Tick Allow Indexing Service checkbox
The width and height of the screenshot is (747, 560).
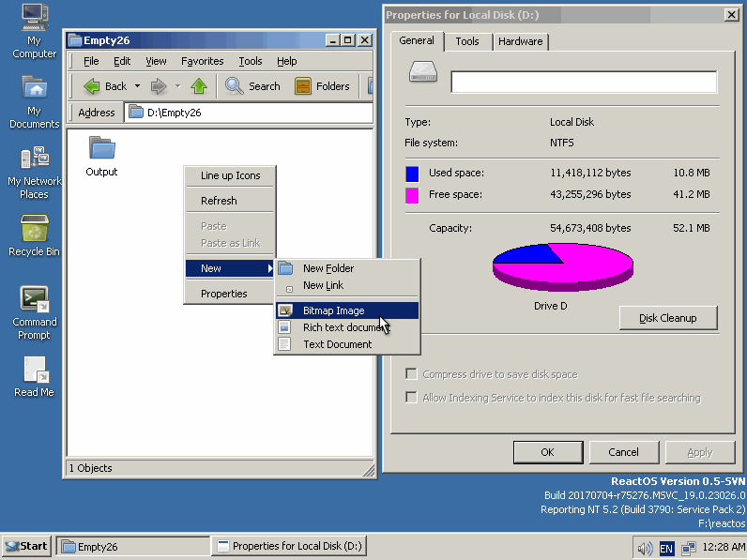point(411,397)
